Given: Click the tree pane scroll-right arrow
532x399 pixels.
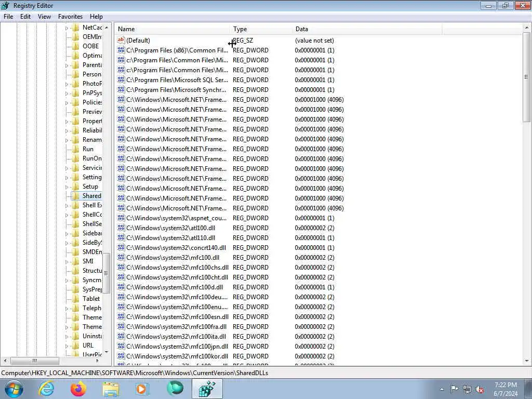Looking at the screenshot, I should 97,361.
